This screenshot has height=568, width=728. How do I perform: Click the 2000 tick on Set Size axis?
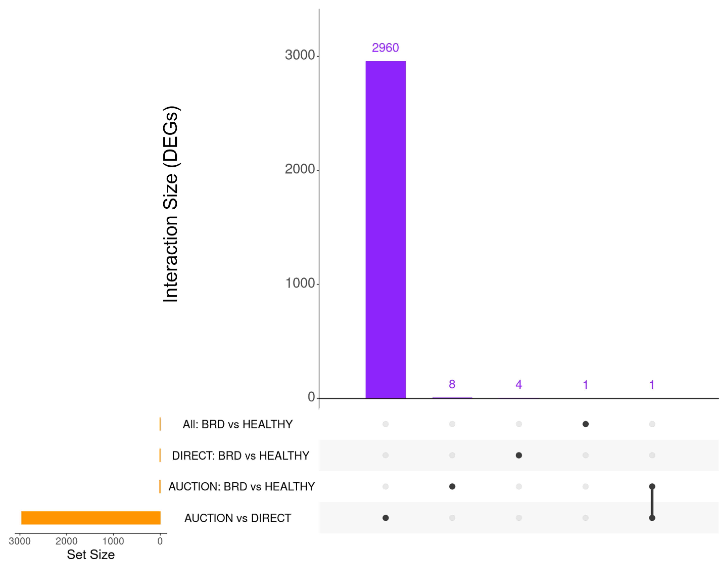(x=66, y=541)
